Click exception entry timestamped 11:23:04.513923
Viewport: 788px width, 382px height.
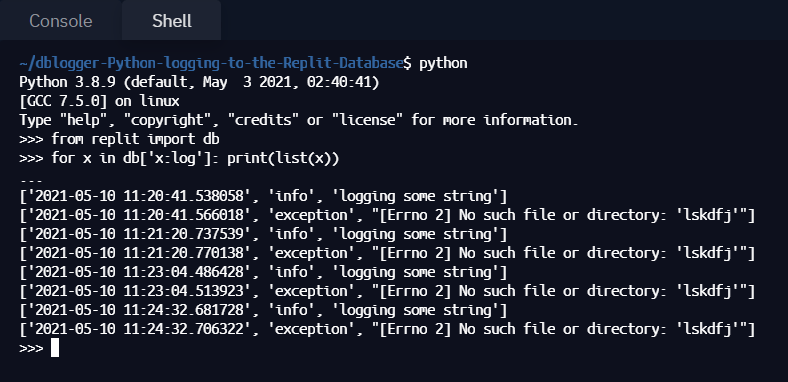click(x=387, y=292)
